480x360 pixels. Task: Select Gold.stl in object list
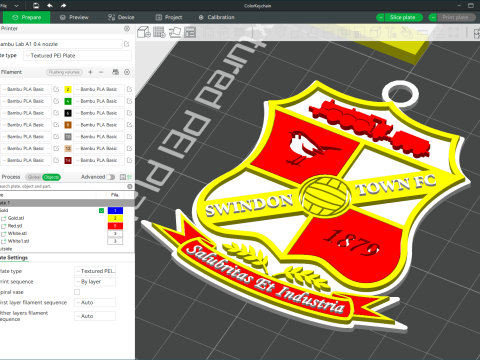tap(16, 218)
